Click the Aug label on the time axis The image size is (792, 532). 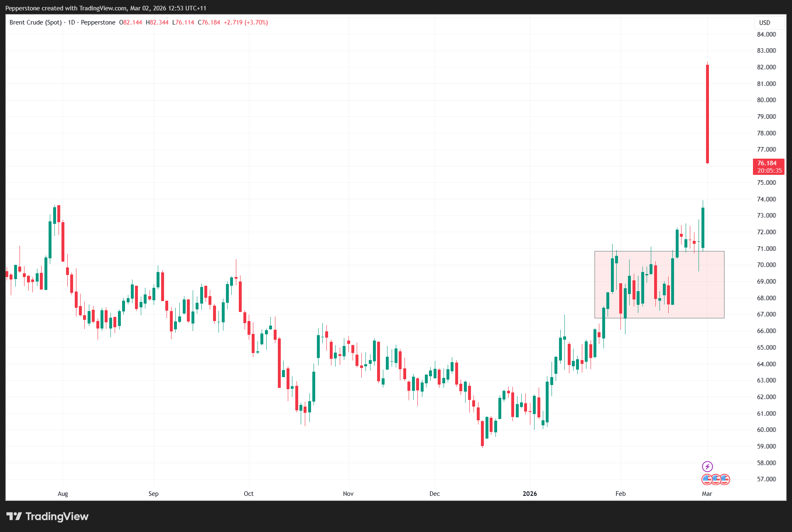click(63, 493)
